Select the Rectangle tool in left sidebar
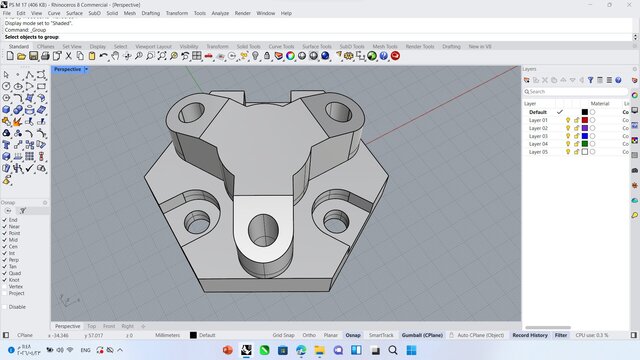 tap(41, 87)
